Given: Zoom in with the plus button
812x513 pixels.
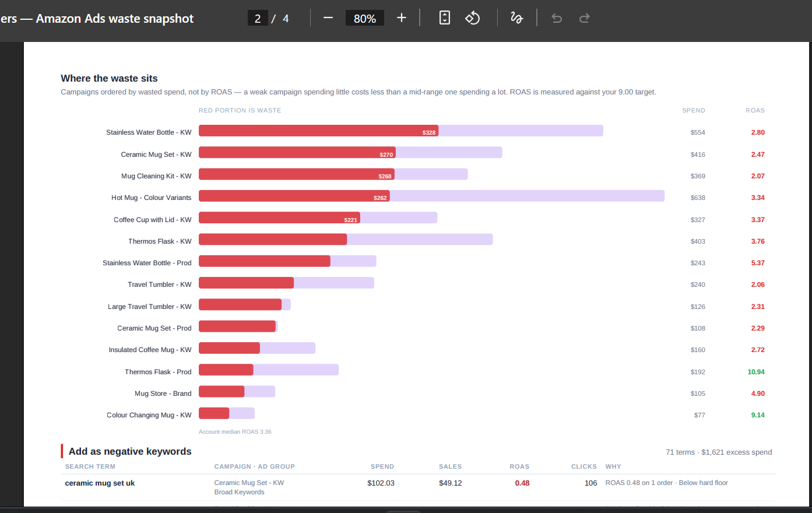Looking at the screenshot, I should pos(402,18).
